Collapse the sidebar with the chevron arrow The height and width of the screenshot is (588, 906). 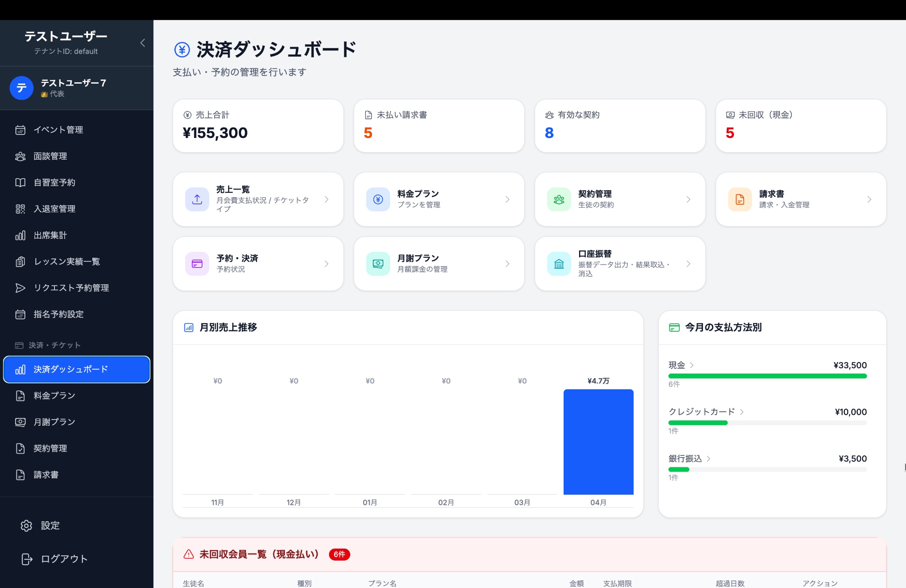142,42
